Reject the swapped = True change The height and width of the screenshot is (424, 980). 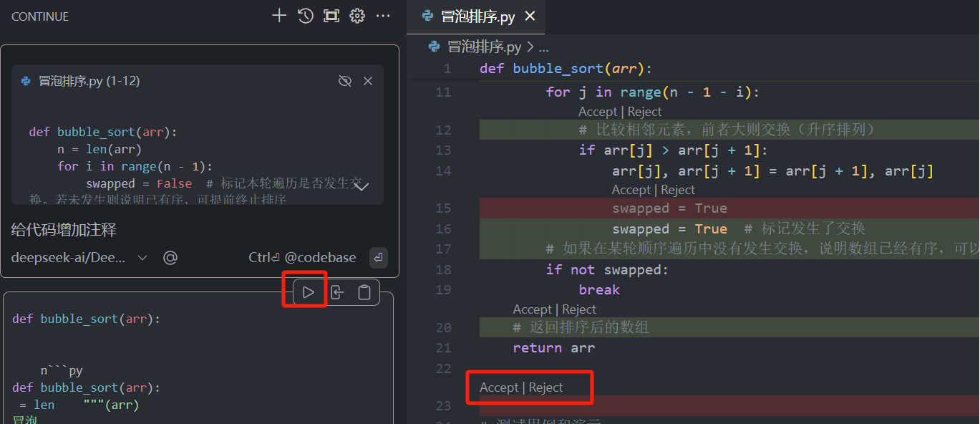tap(679, 190)
